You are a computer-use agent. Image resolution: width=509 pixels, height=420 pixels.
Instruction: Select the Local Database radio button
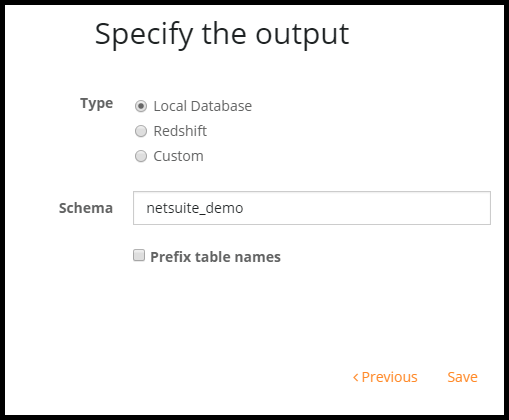(141, 106)
